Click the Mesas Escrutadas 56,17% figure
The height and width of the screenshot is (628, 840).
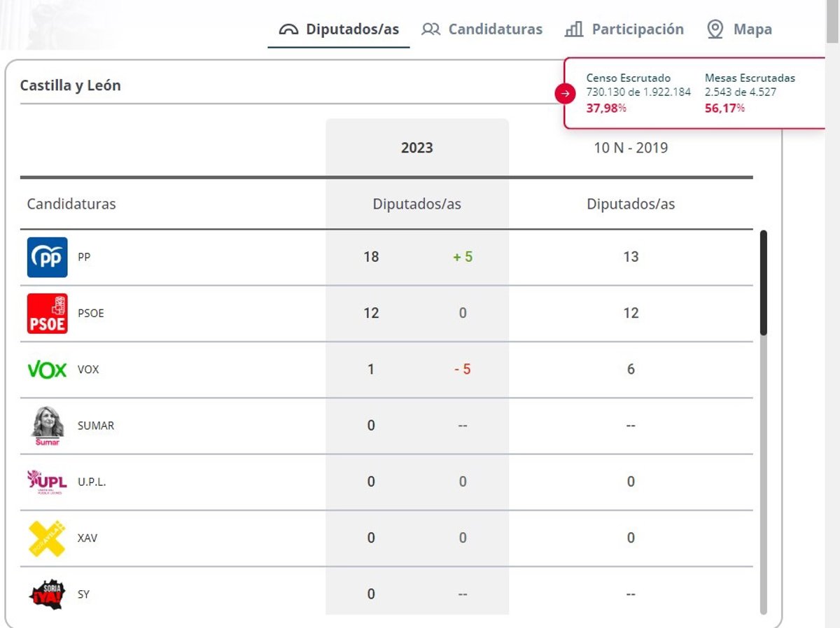coord(724,108)
